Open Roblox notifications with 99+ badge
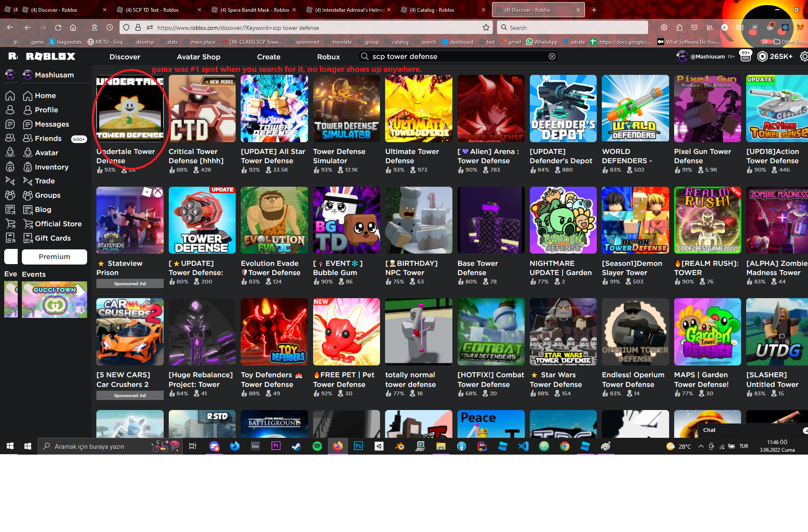This screenshot has width=808, height=532. tap(745, 56)
